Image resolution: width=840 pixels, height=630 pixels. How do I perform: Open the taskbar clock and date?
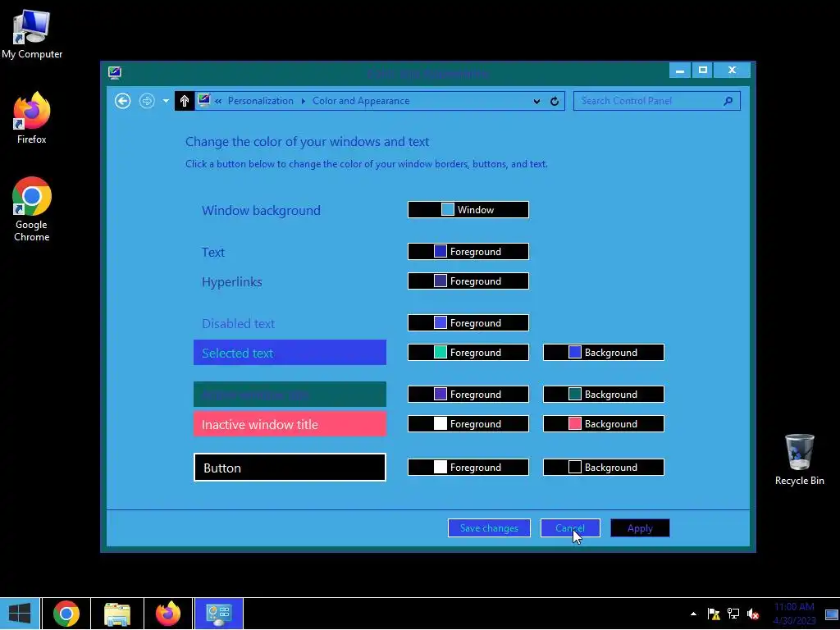click(794, 614)
